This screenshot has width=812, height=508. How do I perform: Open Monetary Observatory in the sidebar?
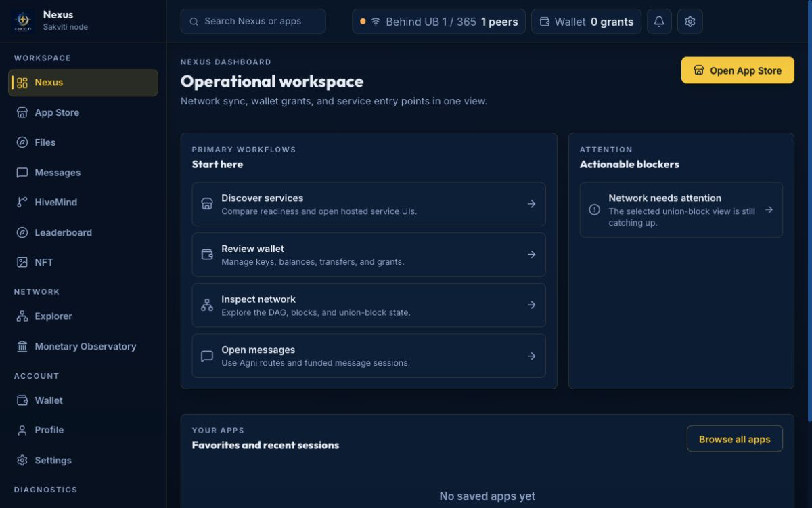point(83,346)
